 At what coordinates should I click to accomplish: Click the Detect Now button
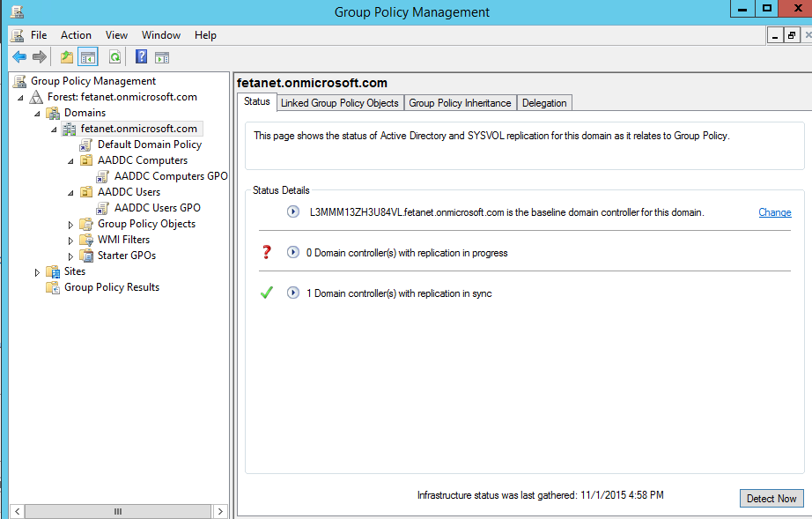tap(771, 499)
